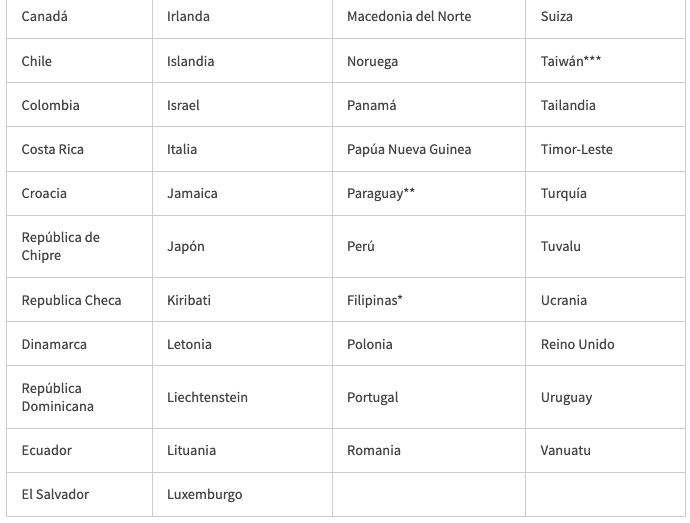Select Reino Unido in the table

[x=578, y=344]
